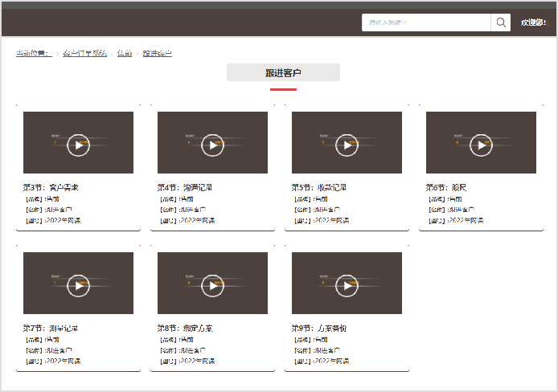Image resolution: width=558 pixels, height=392 pixels.
Task: Open 跟进客户 breadcrumb link
Action: coord(158,54)
